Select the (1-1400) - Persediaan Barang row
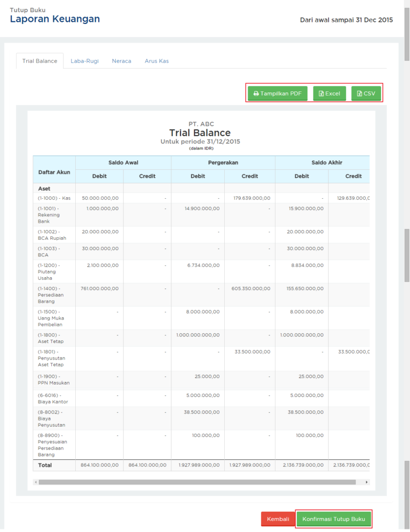The image size is (410, 532). pyautogui.click(x=50, y=295)
